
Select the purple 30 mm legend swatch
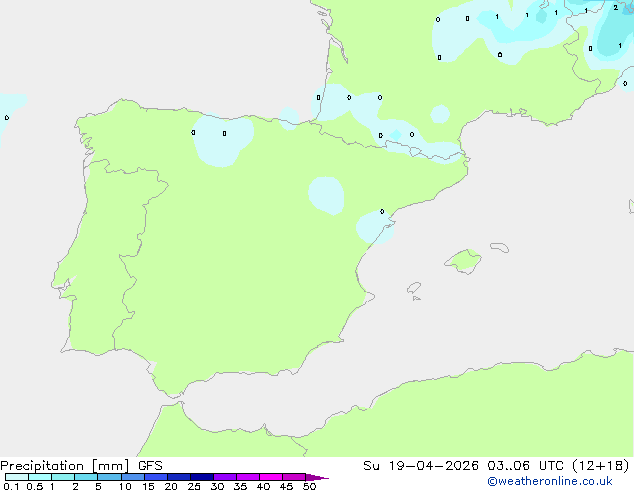(x=225, y=477)
